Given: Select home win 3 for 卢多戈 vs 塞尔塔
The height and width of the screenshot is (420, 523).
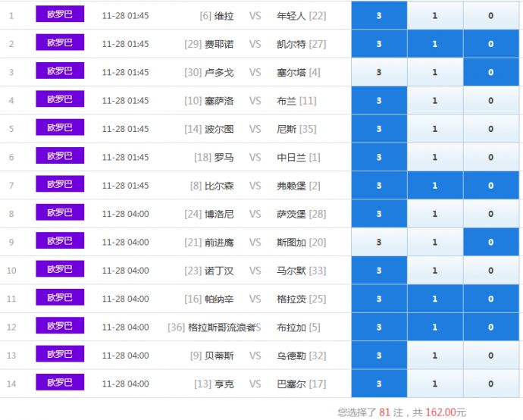Looking at the screenshot, I should click(x=379, y=72).
